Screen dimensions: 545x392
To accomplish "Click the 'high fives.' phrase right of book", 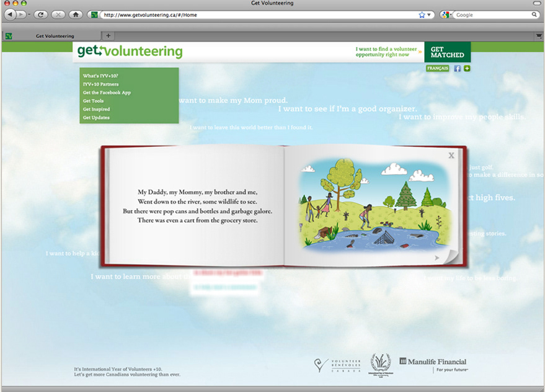I will click(x=492, y=198).
